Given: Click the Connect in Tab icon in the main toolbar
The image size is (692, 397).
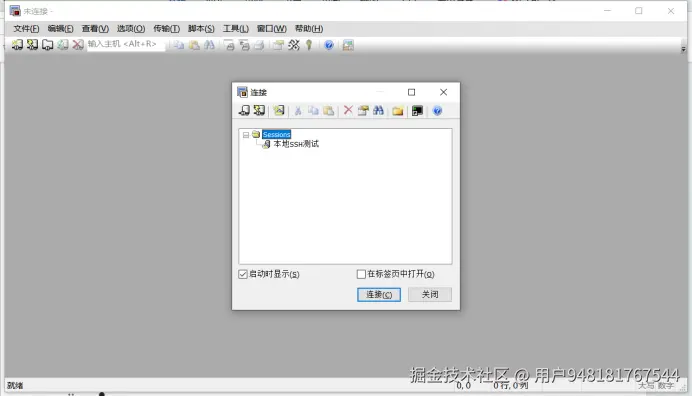Looking at the screenshot, I should coord(47,45).
